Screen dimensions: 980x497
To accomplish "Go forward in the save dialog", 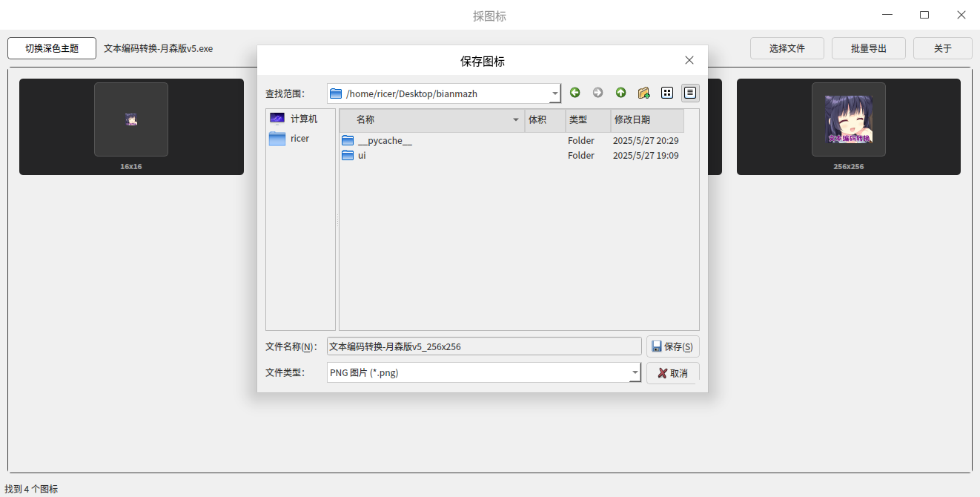I will [597, 93].
